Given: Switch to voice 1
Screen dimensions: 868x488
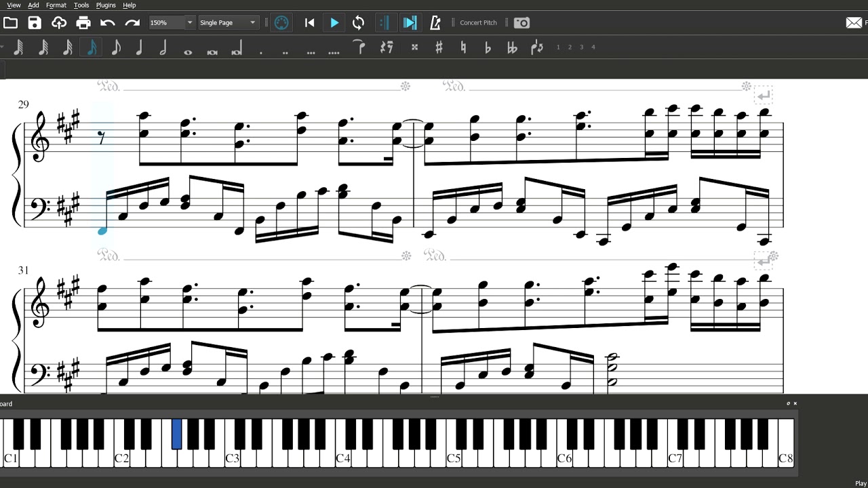Looking at the screenshot, I should [558, 47].
